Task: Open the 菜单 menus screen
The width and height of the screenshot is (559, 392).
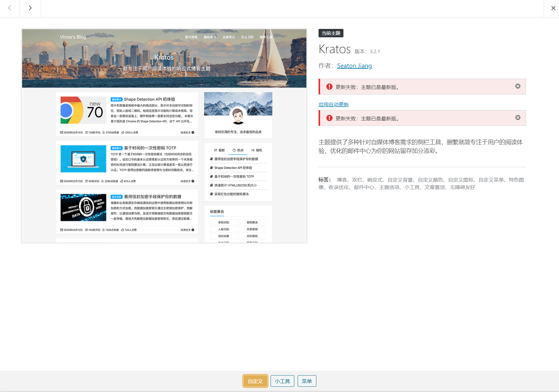Action: 307,381
